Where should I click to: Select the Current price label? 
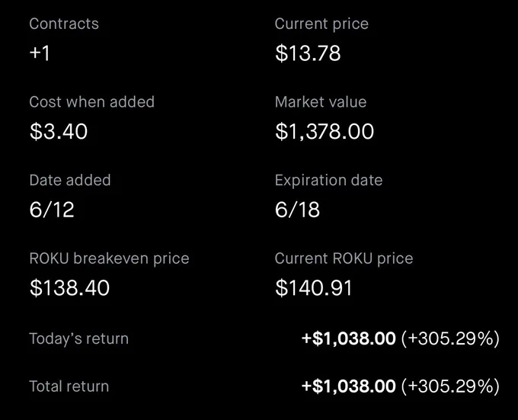pos(321,24)
